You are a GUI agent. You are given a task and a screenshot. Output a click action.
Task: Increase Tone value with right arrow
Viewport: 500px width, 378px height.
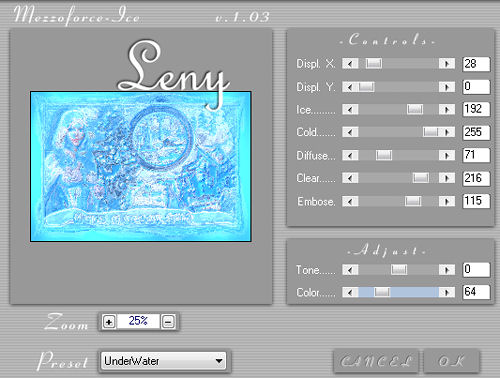[x=447, y=269]
